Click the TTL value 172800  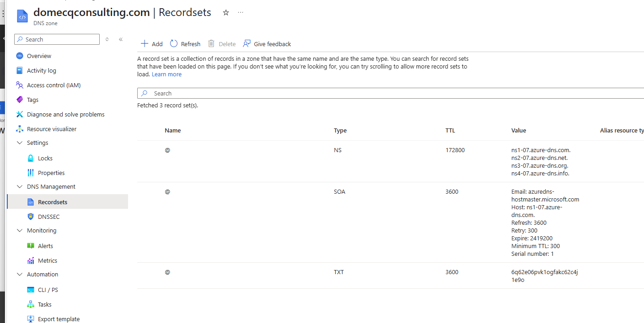coord(455,150)
